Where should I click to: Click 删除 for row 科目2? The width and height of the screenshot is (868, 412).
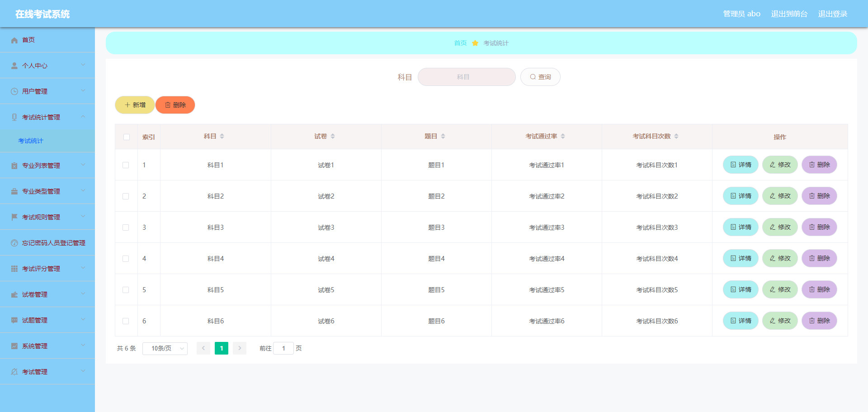click(819, 196)
